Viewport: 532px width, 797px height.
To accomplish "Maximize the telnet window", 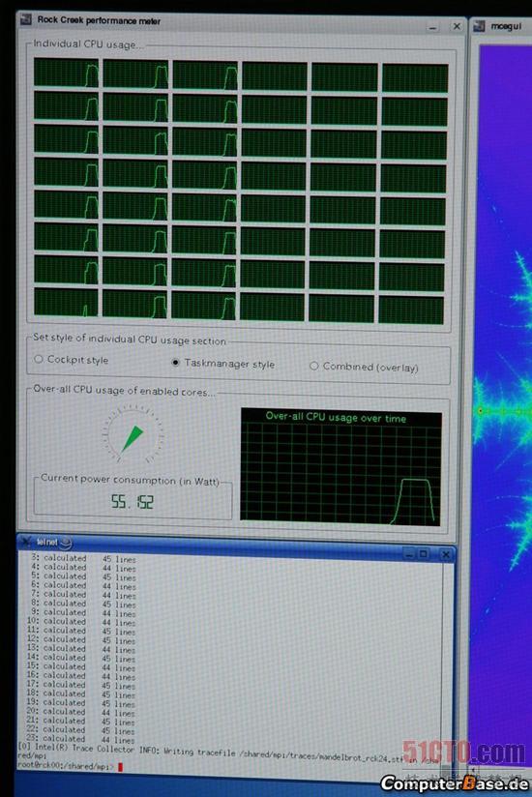I will [x=424, y=554].
